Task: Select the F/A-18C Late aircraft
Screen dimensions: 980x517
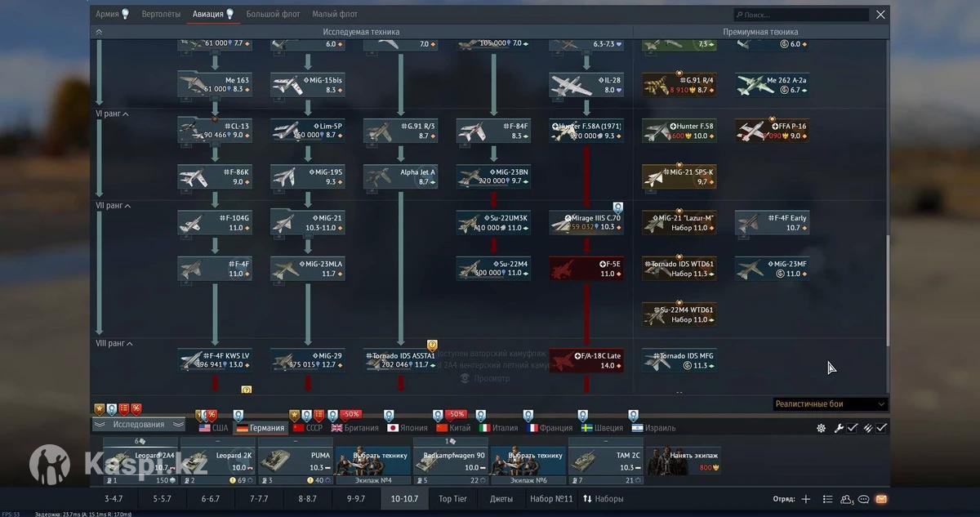Action: 586,360
